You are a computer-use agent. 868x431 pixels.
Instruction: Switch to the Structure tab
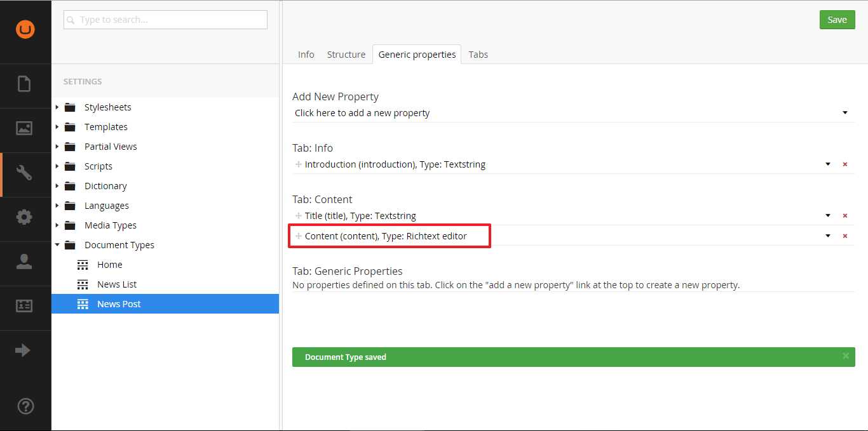click(x=346, y=55)
